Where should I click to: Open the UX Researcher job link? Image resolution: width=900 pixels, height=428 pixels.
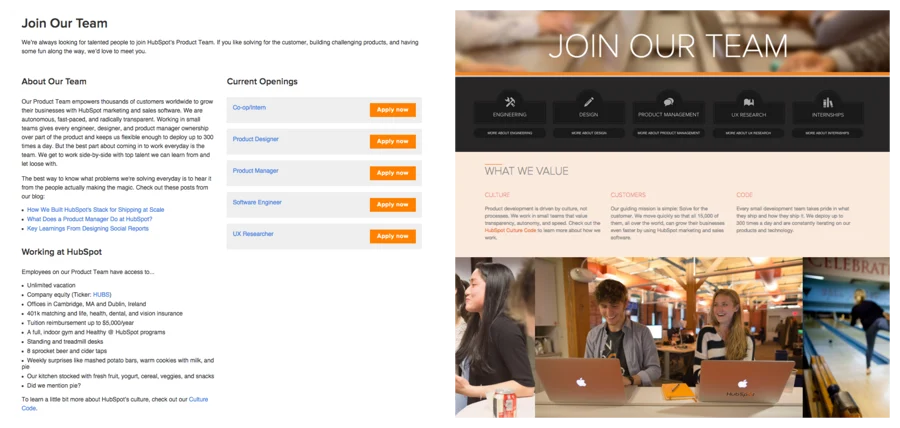[253, 234]
